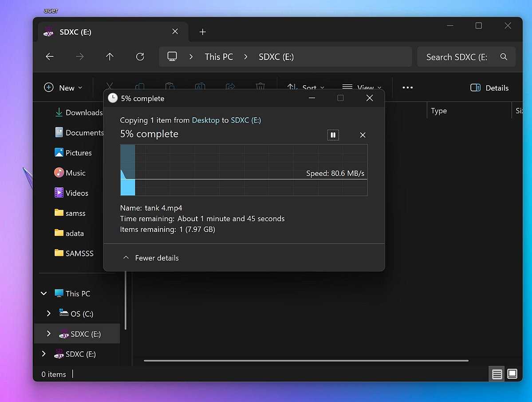Open the New item dropdown
The height and width of the screenshot is (402, 532).
pyautogui.click(x=63, y=88)
